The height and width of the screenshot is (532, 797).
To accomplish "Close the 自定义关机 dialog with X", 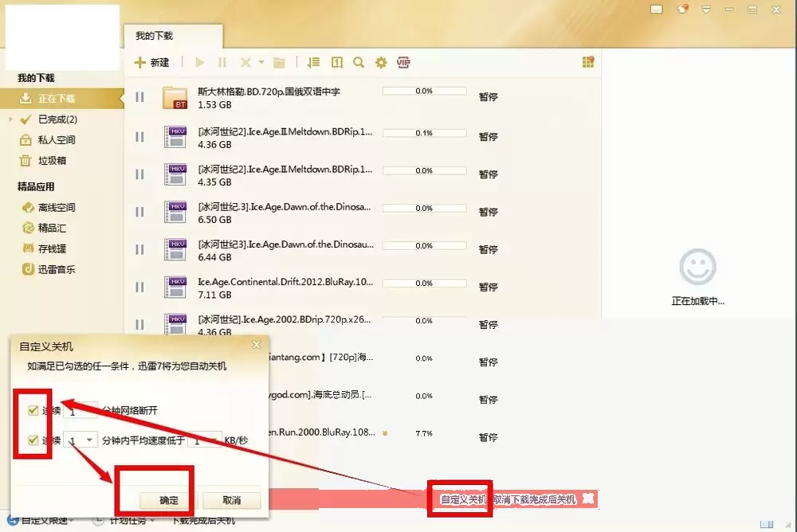I will (x=257, y=345).
